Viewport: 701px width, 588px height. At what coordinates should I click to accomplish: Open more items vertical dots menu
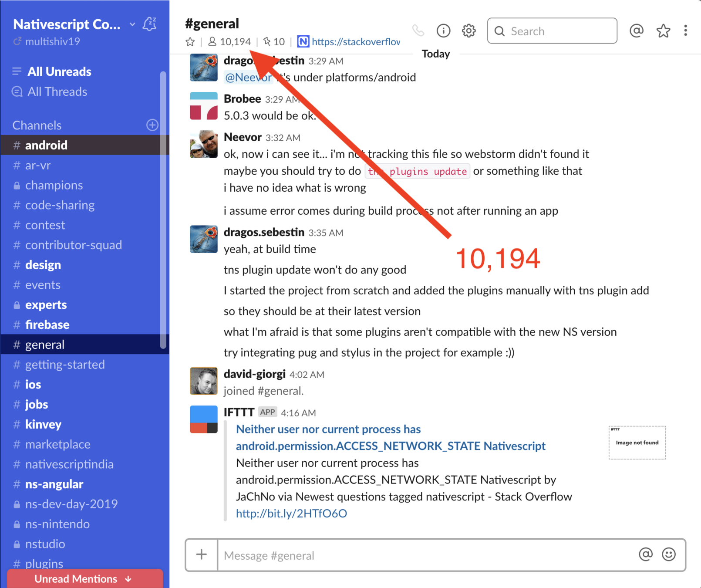click(x=685, y=30)
